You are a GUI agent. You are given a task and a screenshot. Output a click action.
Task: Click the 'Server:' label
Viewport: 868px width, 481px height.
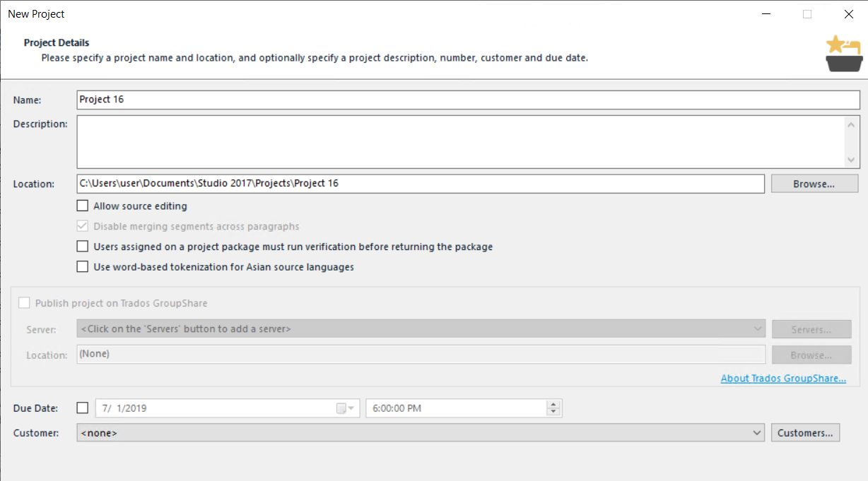(41, 330)
